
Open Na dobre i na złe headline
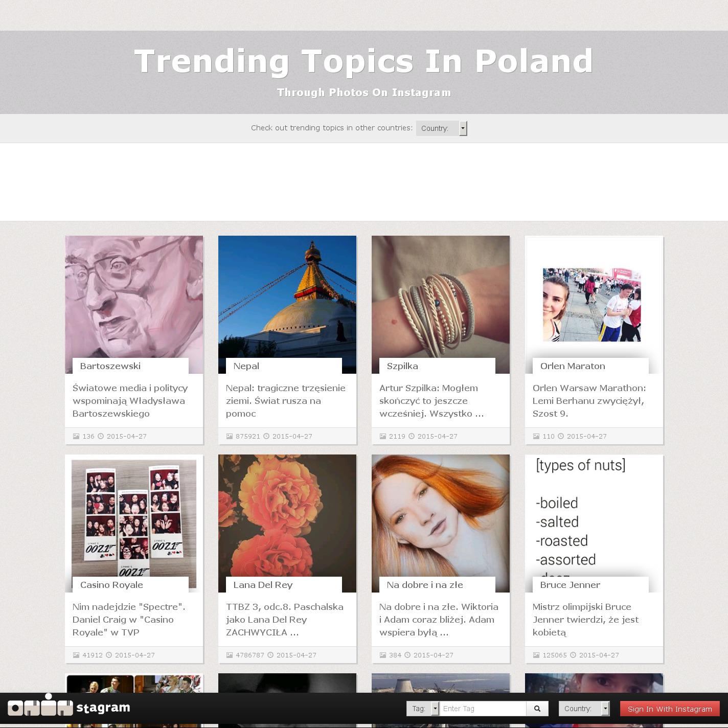pyautogui.click(x=439, y=620)
